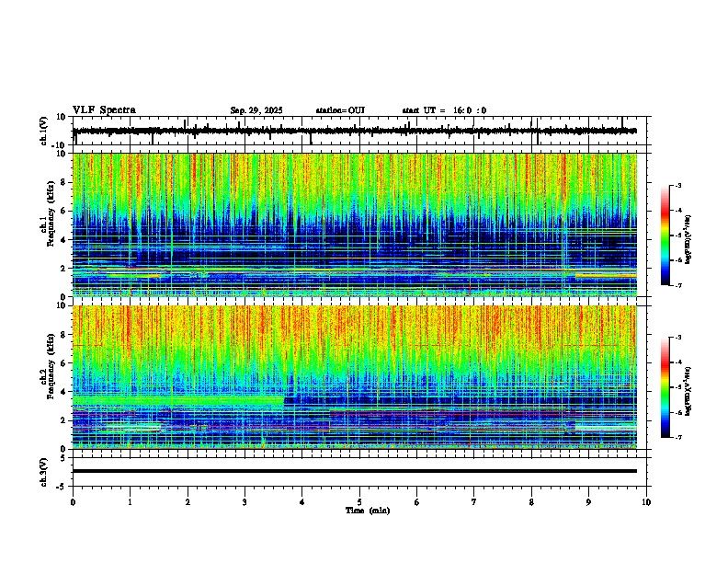Click the time axis tick label "2"
728x563 pixels.
point(188,502)
